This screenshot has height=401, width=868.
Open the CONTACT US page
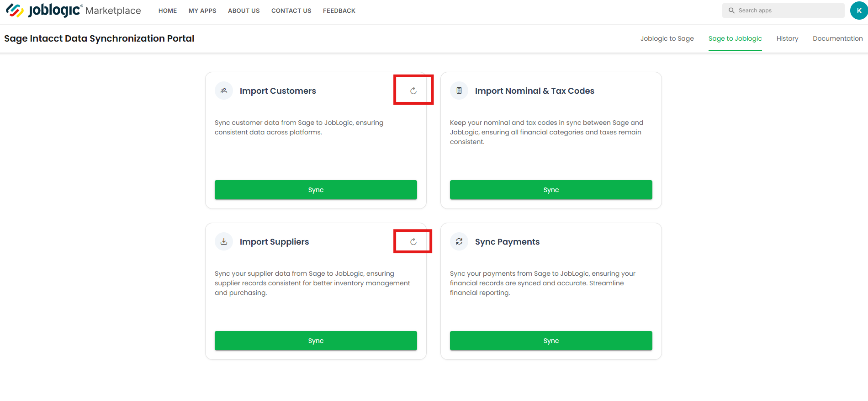(x=291, y=11)
